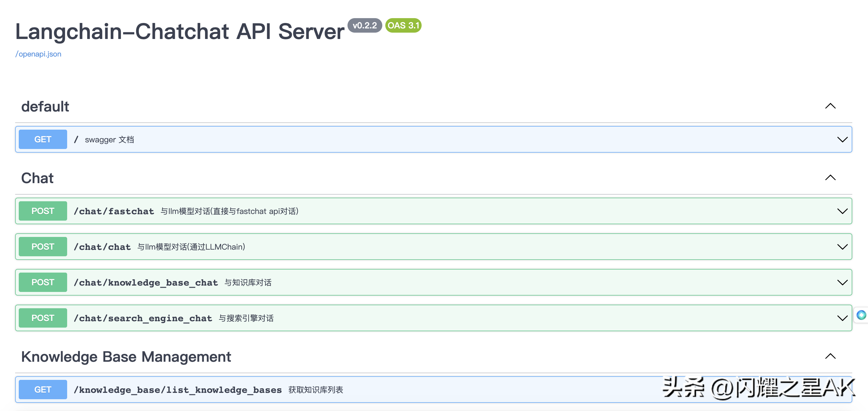Click GET badge for list_knowledge_bases
The image size is (868, 411).
pyautogui.click(x=43, y=390)
